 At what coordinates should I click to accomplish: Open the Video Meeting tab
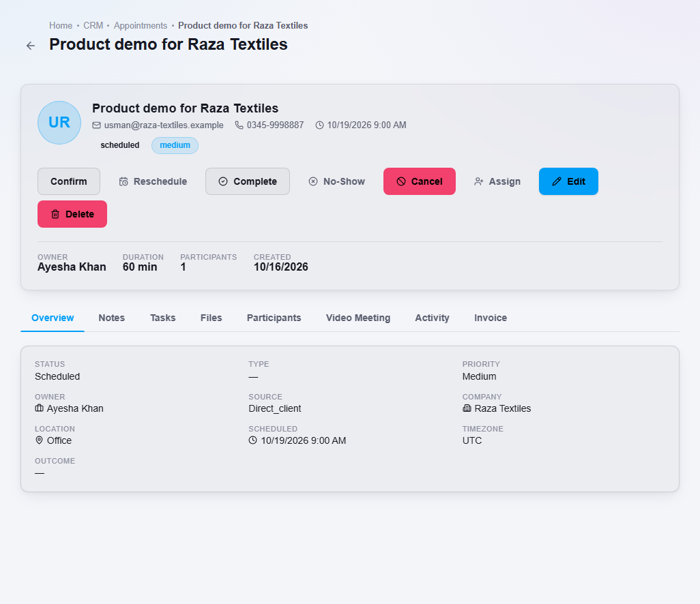click(x=358, y=318)
